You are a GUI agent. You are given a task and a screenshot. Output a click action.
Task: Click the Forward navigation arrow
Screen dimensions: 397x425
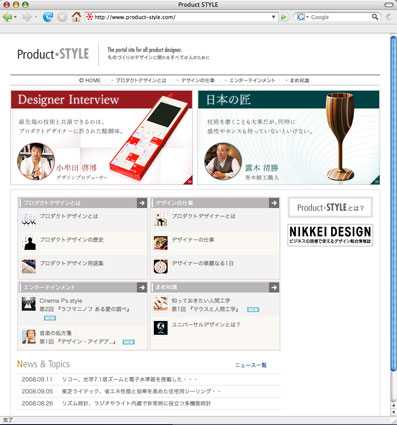(x=27, y=17)
